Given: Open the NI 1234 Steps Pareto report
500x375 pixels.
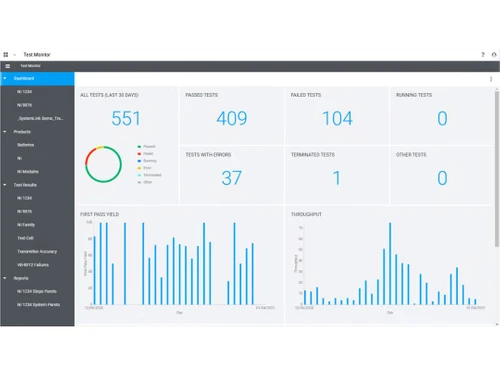Looking at the screenshot, I should coord(37,291).
